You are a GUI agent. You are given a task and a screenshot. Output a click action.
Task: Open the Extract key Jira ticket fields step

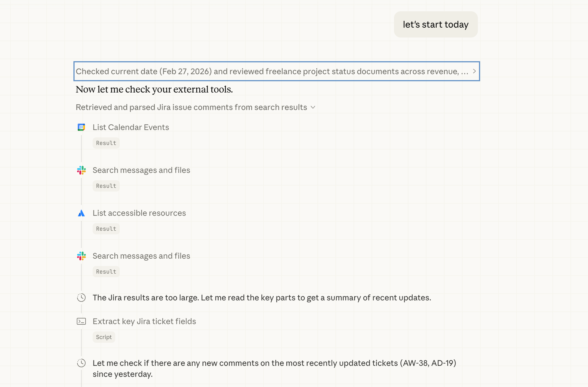144,321
